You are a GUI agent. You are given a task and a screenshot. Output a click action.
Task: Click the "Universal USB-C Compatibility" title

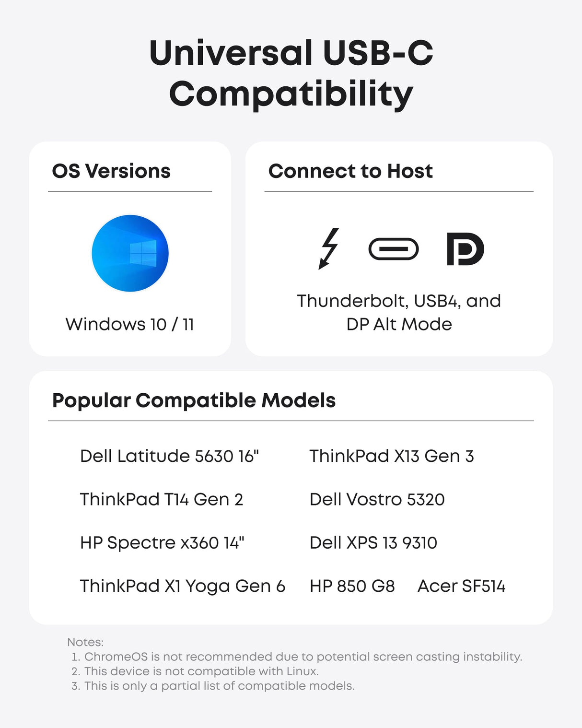coord(291,73)
